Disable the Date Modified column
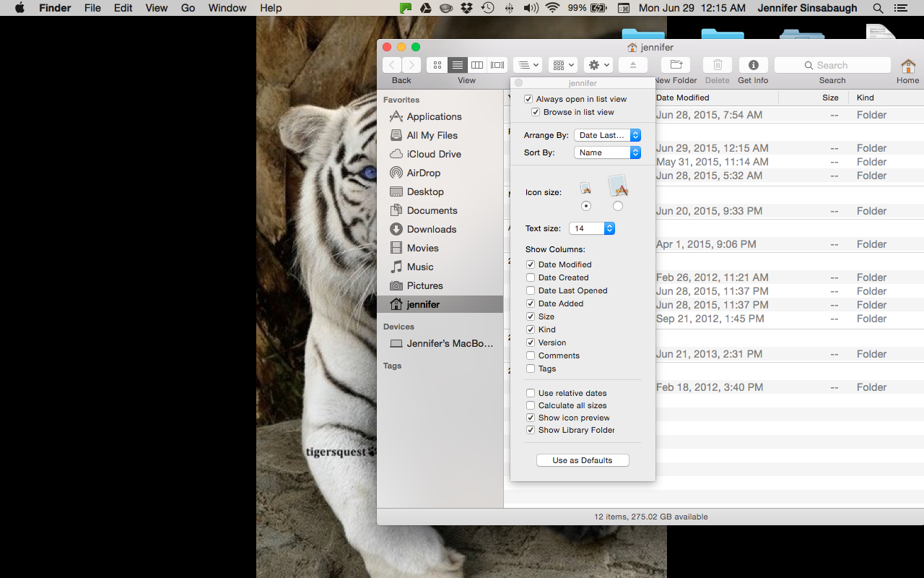The width and height of the screenshot is (924, 578). point(531,264)
